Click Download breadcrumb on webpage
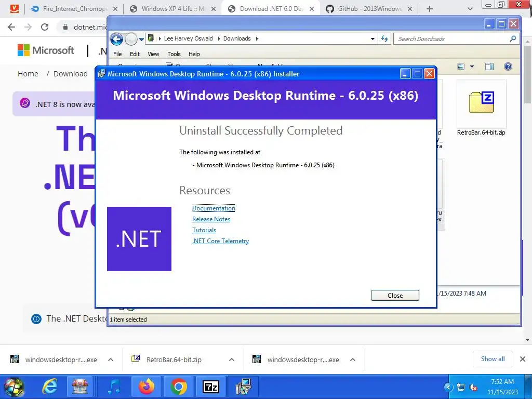 coord(70,74)
